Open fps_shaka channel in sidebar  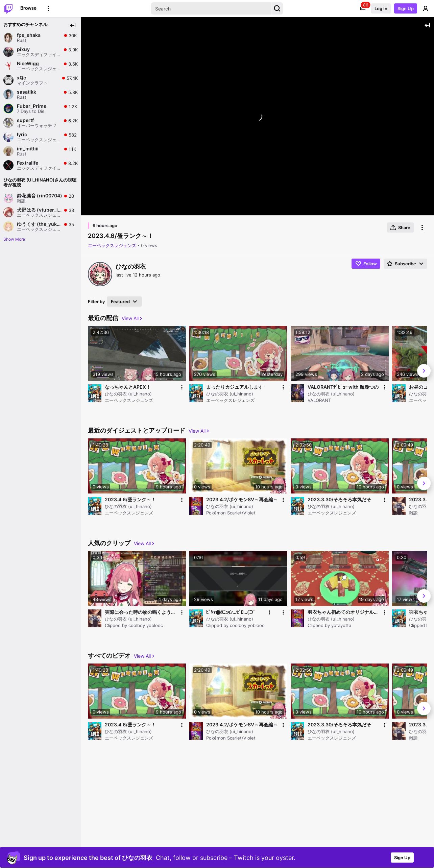(x=41, y=38)
